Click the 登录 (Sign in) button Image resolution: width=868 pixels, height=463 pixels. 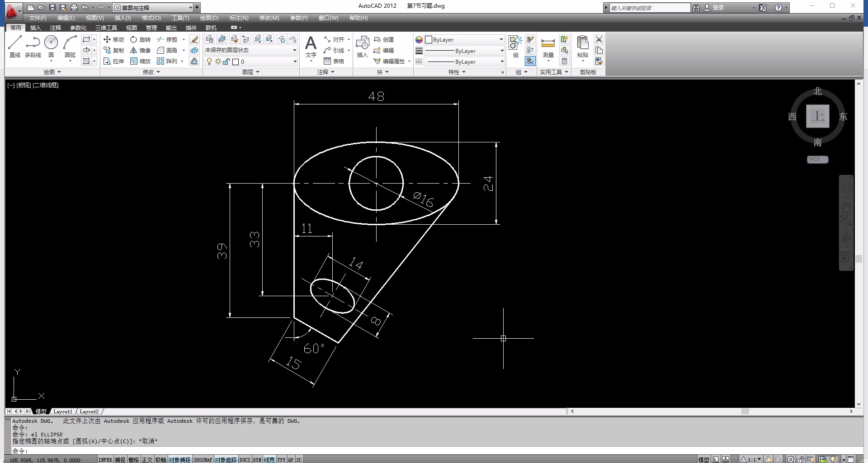(x=718, y=8)
